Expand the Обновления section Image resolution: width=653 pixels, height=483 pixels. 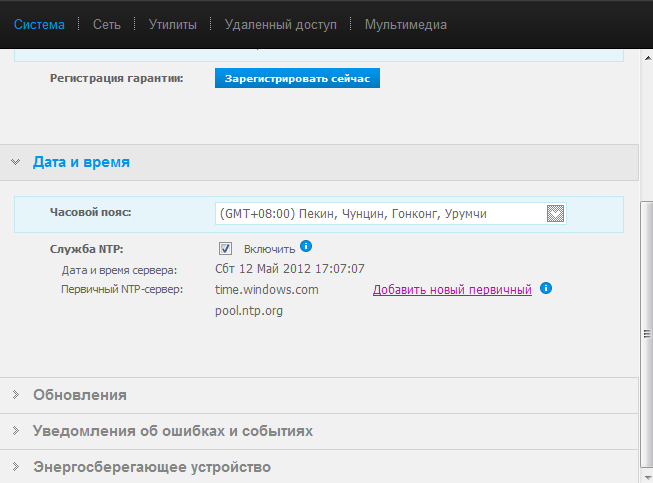(x=319, y=395)
